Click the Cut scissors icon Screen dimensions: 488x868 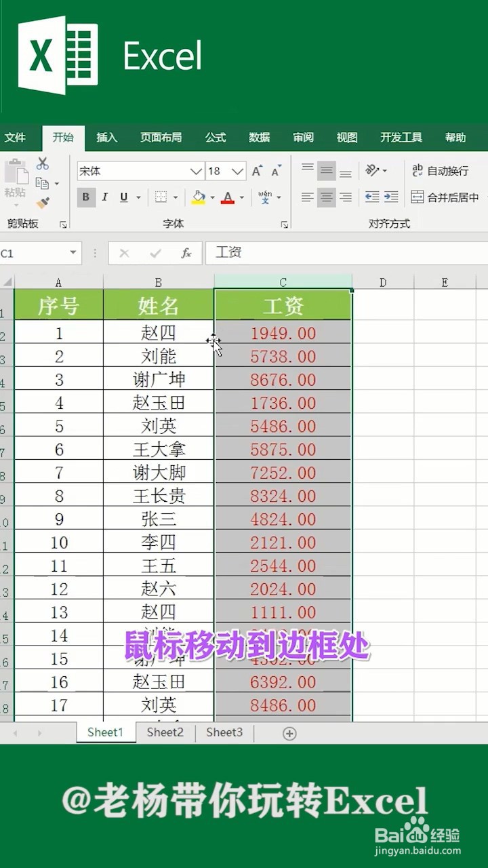pos(43,163)
